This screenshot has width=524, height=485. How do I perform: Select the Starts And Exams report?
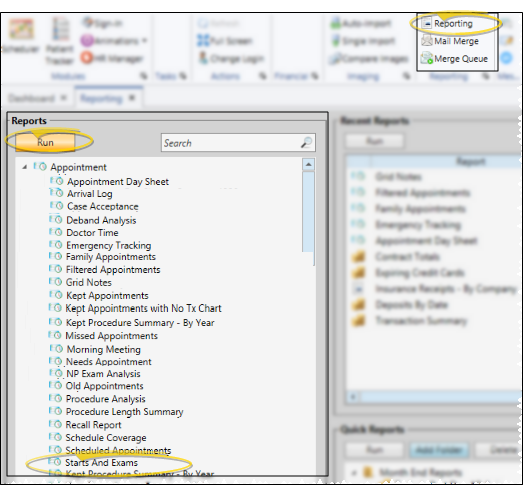click(101, 463)
